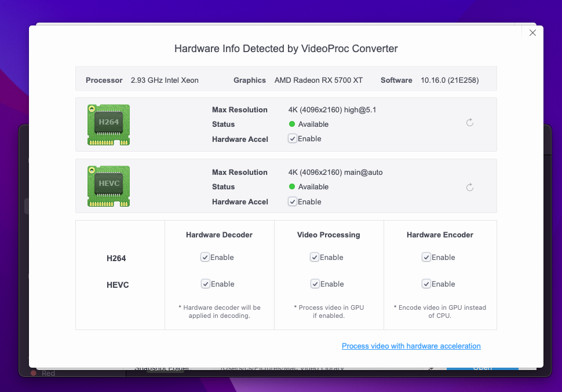Viewport: 562px width, 392px height.
Task: Click the H264 chip icon
Action: (x=108, y=124)
